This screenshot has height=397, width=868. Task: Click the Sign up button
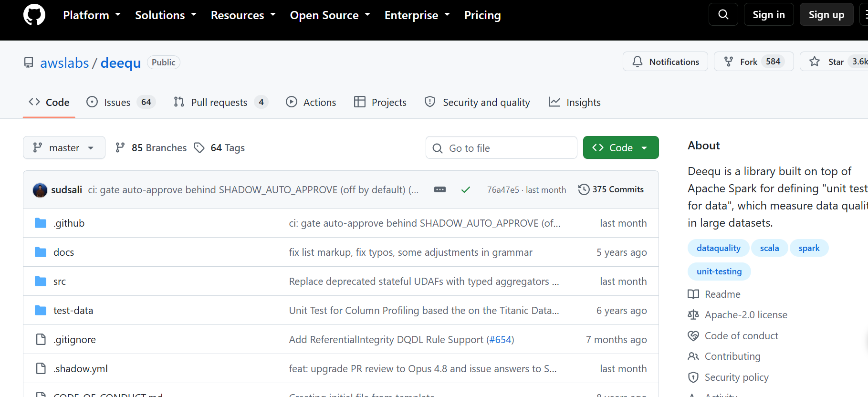[826, 14]
